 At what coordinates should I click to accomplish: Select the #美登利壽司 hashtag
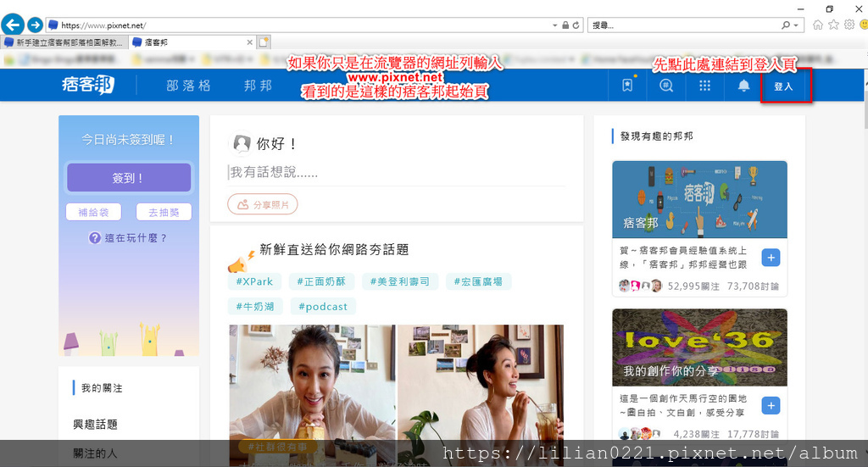[x=400, y=281]
